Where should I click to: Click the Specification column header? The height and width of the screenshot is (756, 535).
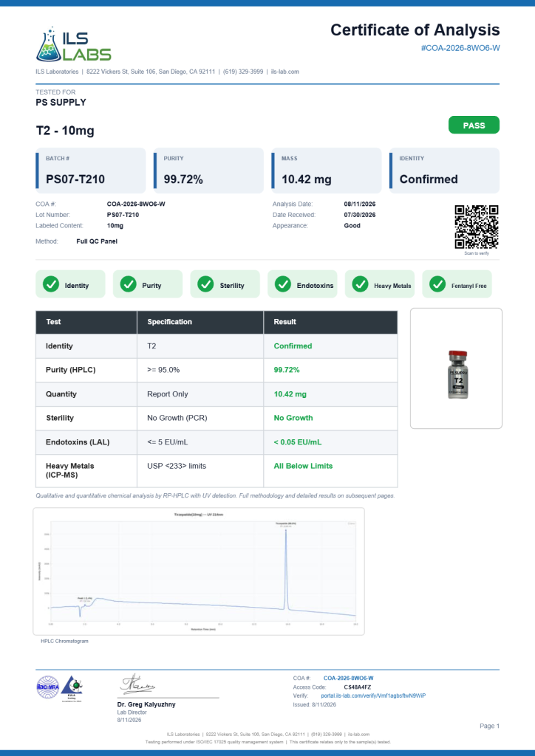(x=200, y=322)
